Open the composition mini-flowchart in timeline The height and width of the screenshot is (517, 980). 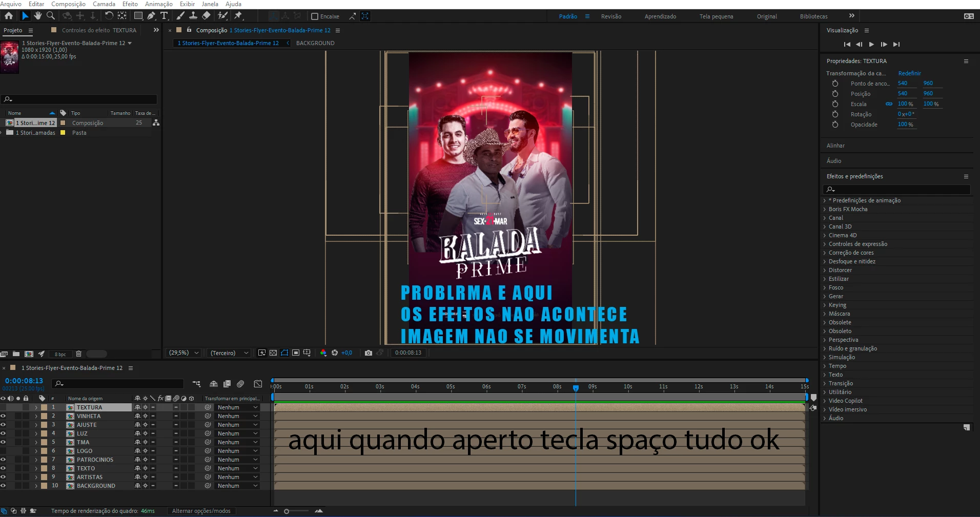[196, 383]
